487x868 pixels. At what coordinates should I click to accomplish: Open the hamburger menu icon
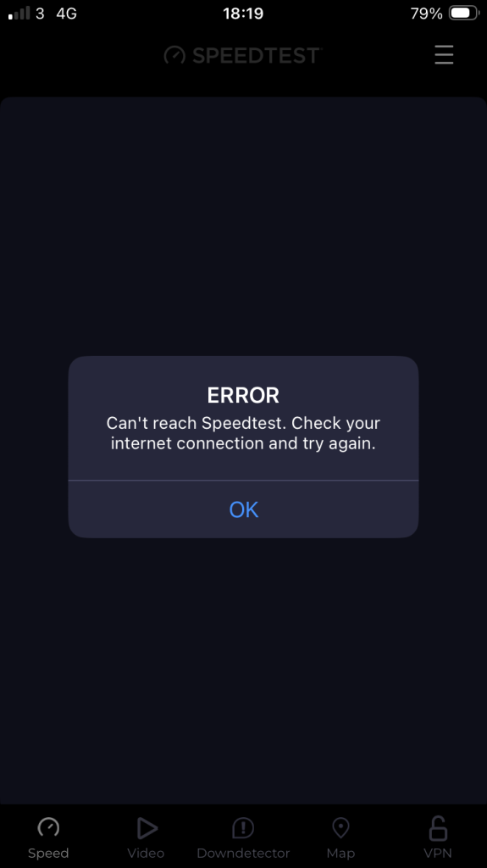click(x=444, y=55)
